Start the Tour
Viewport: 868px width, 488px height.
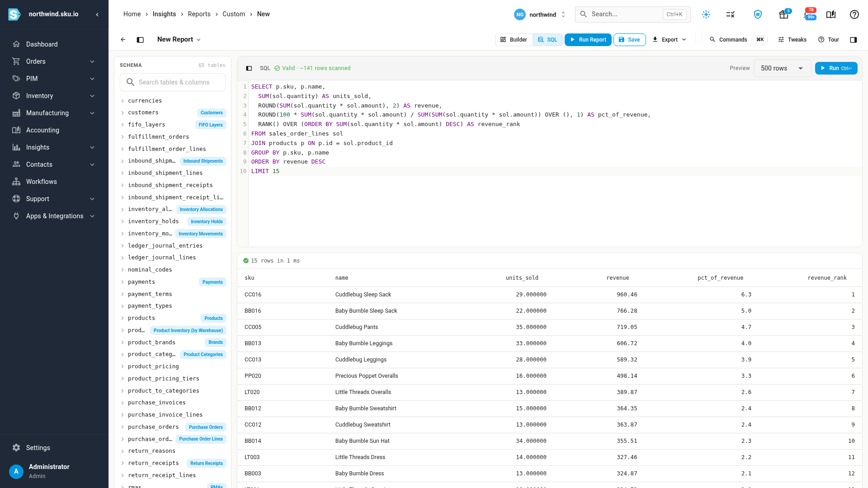point(829,40)
